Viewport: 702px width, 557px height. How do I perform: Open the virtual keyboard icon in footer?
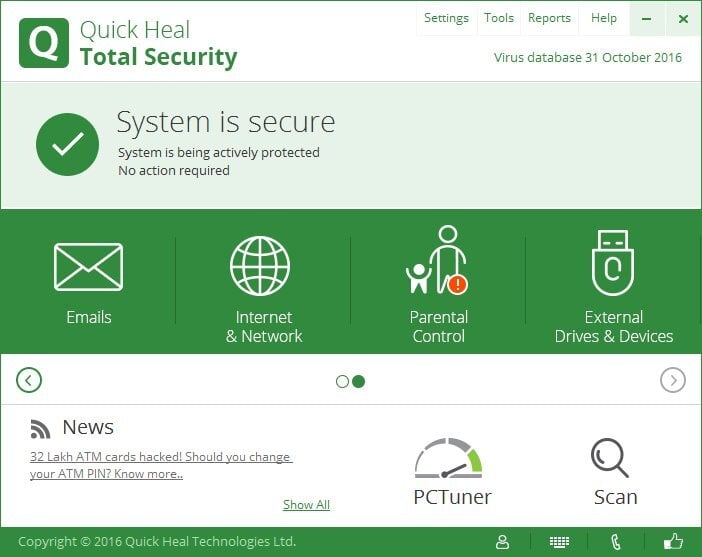(x=559, y=542)
